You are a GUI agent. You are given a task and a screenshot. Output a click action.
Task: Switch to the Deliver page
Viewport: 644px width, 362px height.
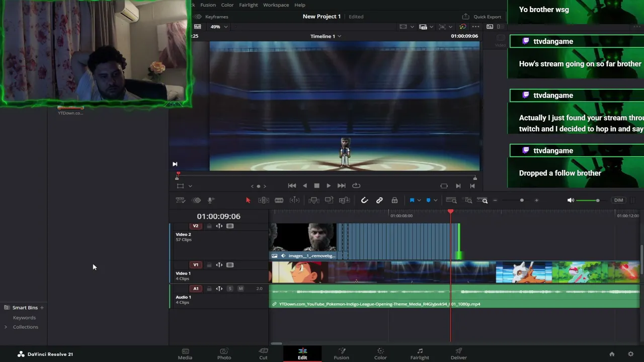(458, 354)
